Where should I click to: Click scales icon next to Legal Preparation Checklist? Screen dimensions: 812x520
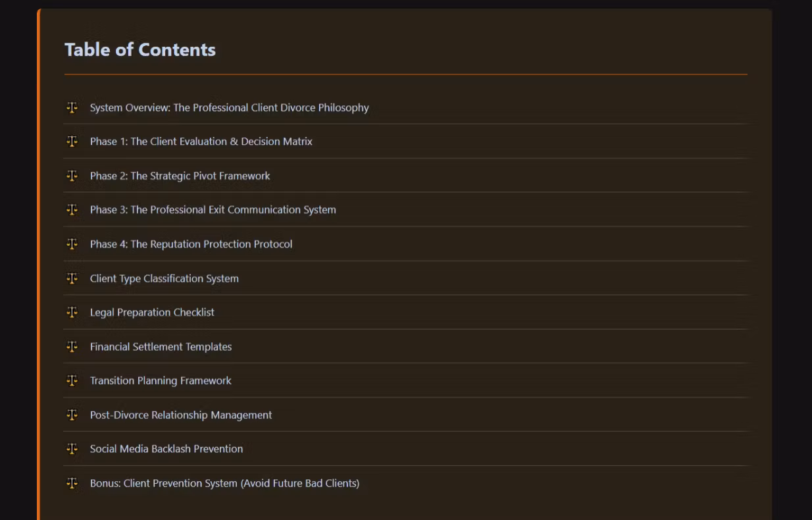(72, 313)
